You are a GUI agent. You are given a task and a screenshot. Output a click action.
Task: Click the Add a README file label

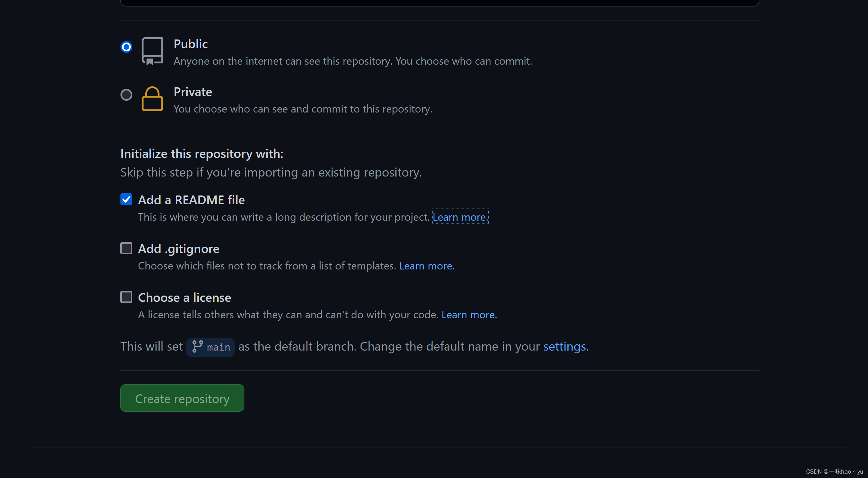click(191, 200)
